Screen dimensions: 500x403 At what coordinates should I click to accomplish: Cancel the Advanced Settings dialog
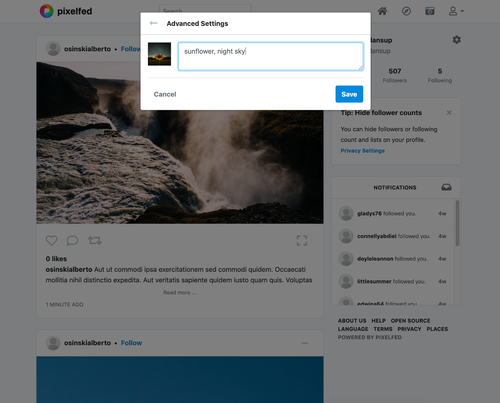[165, 94]
